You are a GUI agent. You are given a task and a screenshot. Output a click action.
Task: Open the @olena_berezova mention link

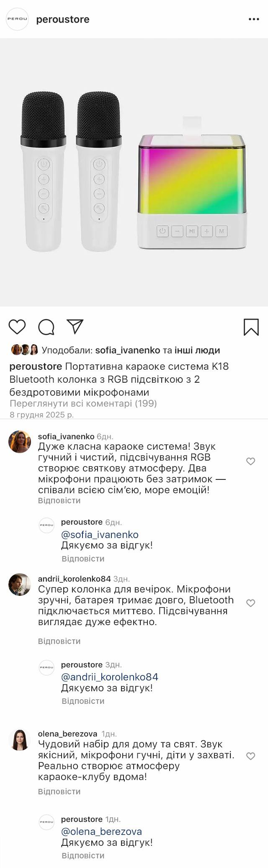pyautogui.click(x=101, y=831)
